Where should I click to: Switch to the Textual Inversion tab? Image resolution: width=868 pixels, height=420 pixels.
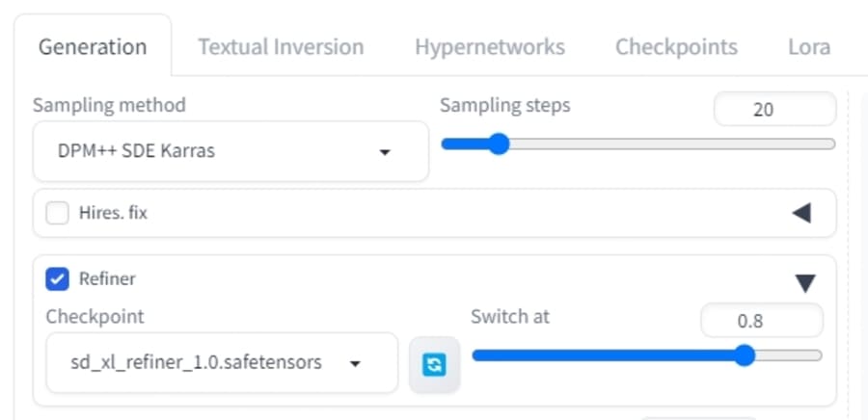coord(282,47)
